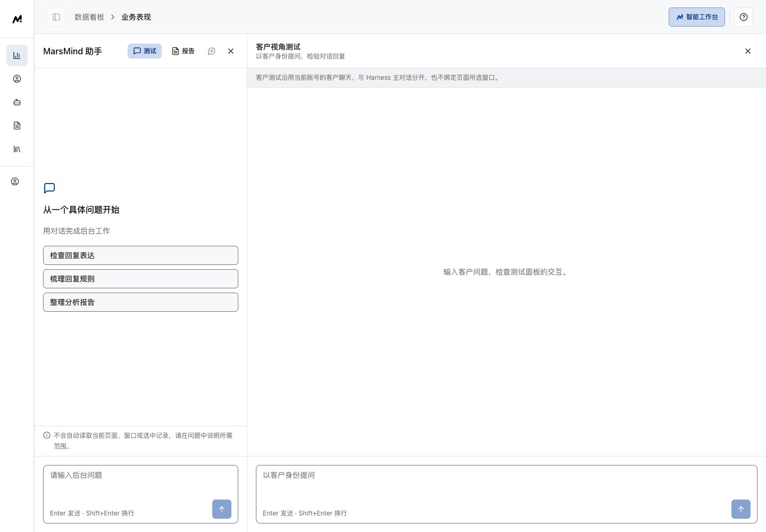Viewport: 766px width, 532px height.
Task: Click the 输入客户问题 placeholder message
Action: point(506,272)
